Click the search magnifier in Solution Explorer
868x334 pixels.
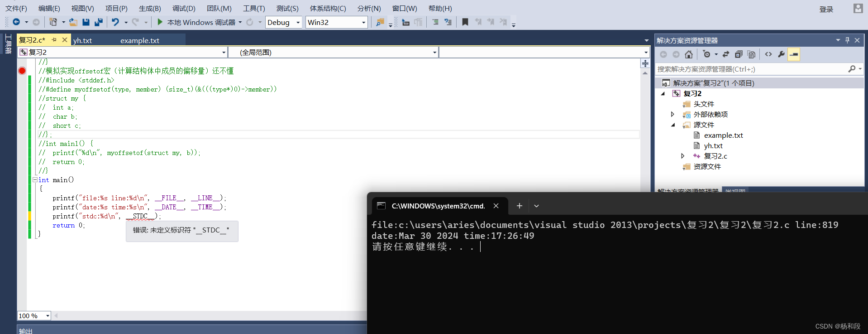click(852, 69)
